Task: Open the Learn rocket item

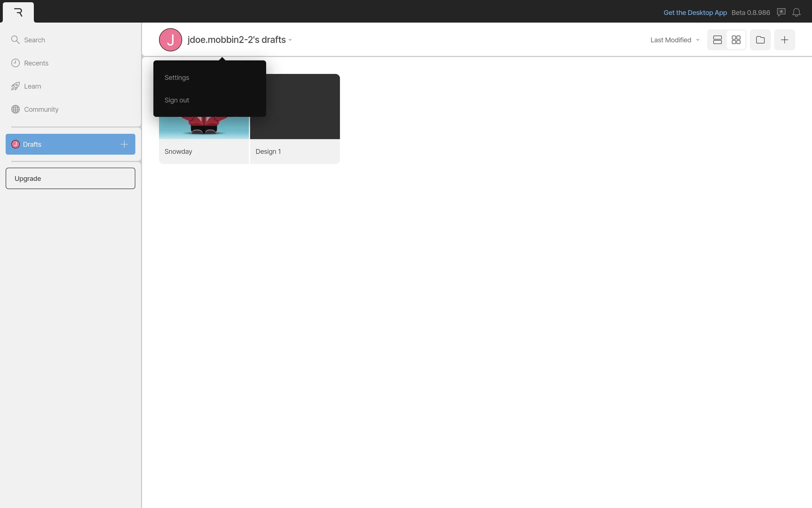Action: coord(32,86)
